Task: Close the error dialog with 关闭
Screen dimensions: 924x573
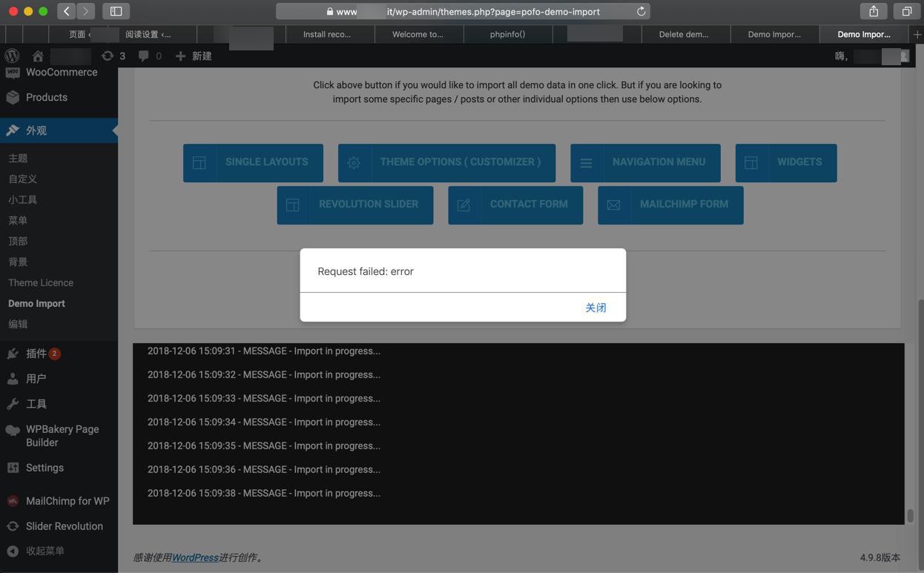Action: (595, 308)
